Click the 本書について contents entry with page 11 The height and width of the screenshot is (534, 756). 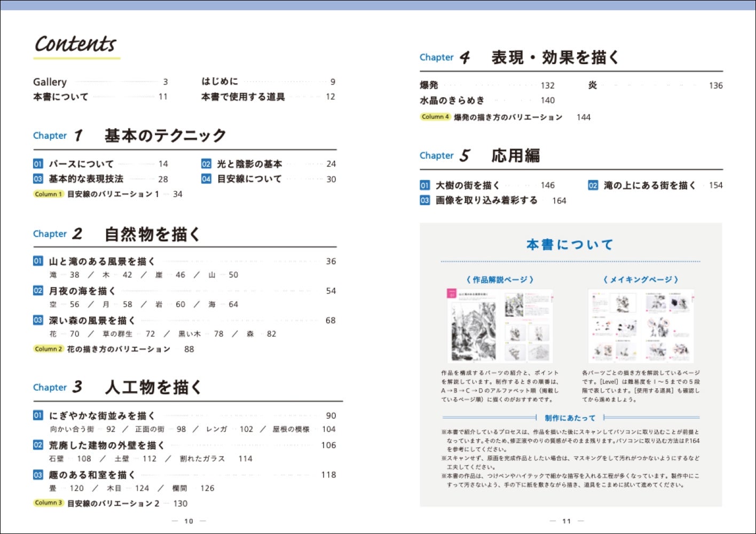click(x=100, y=97)
